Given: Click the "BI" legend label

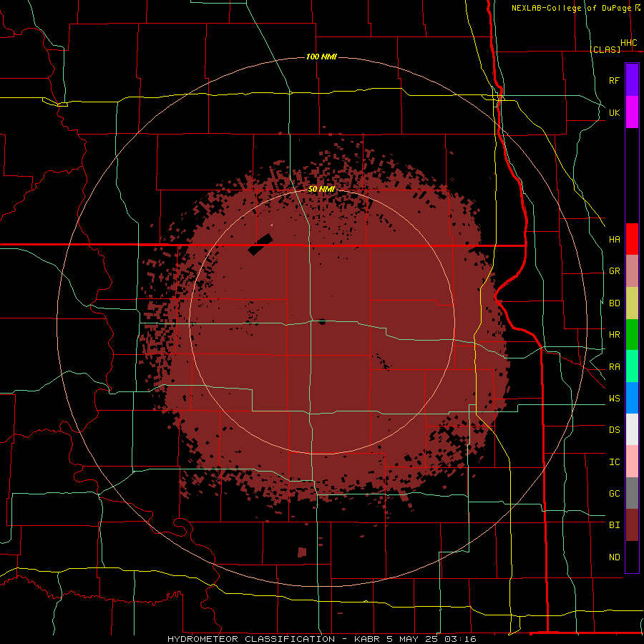Looking at the screenshot, I should [x=614, y=525].
